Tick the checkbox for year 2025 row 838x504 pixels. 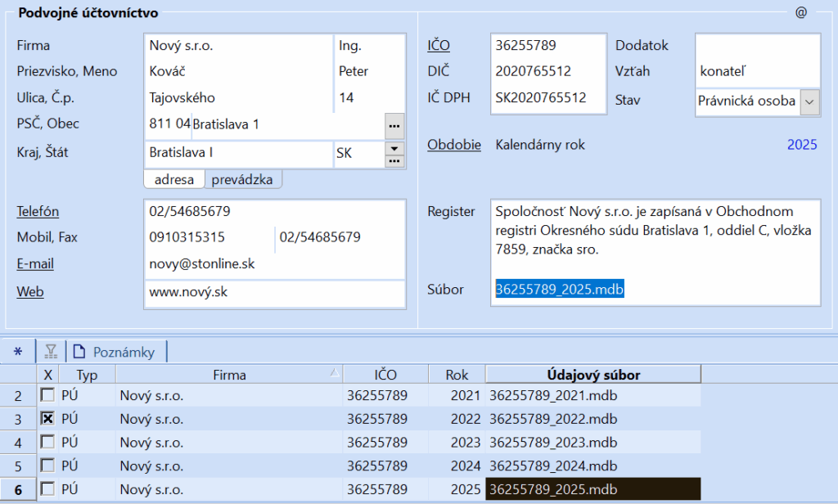48,489
